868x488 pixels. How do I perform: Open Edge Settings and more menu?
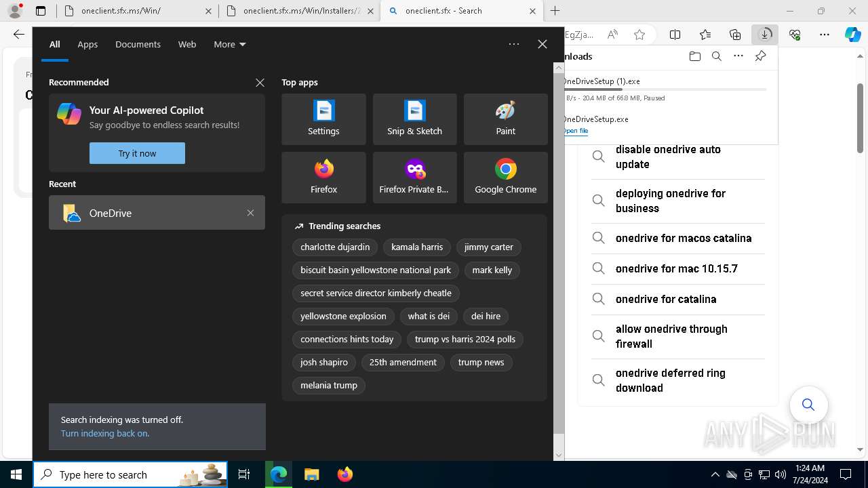[825, 35]
